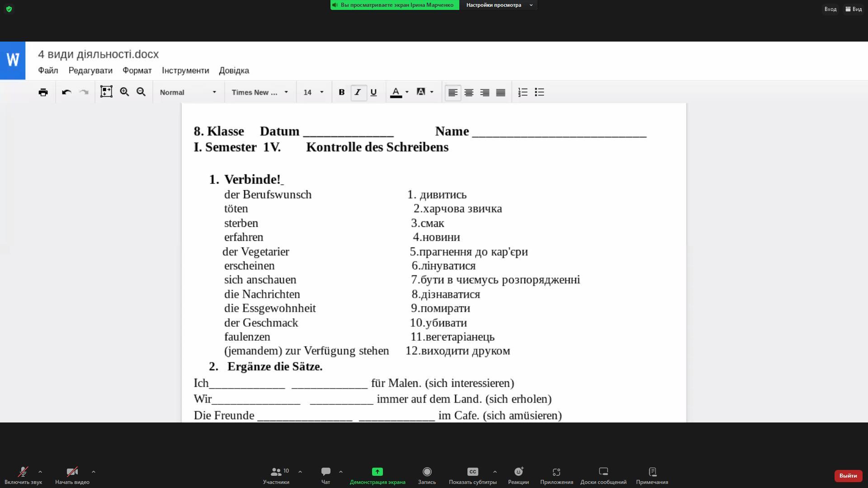868x488 pixels.
Task: Fit page to window icon
Action: [x=106, y=92]
